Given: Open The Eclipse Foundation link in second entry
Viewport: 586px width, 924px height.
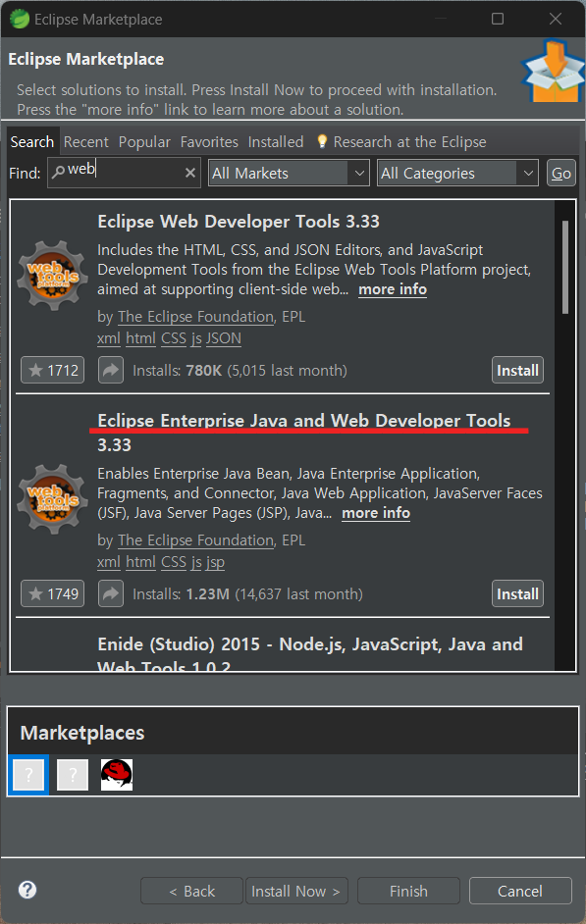Looking at the screenshot, I should pyautogui.click(x=195, y=539).
